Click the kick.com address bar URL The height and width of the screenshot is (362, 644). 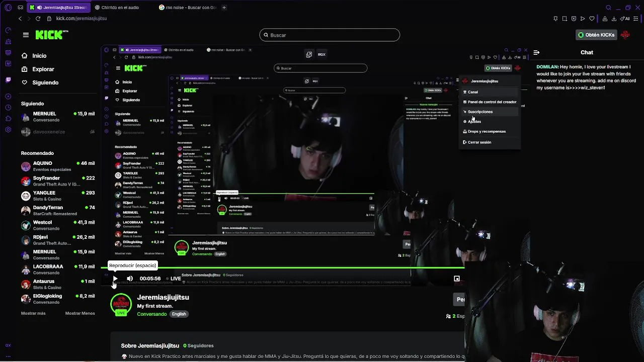82,19
